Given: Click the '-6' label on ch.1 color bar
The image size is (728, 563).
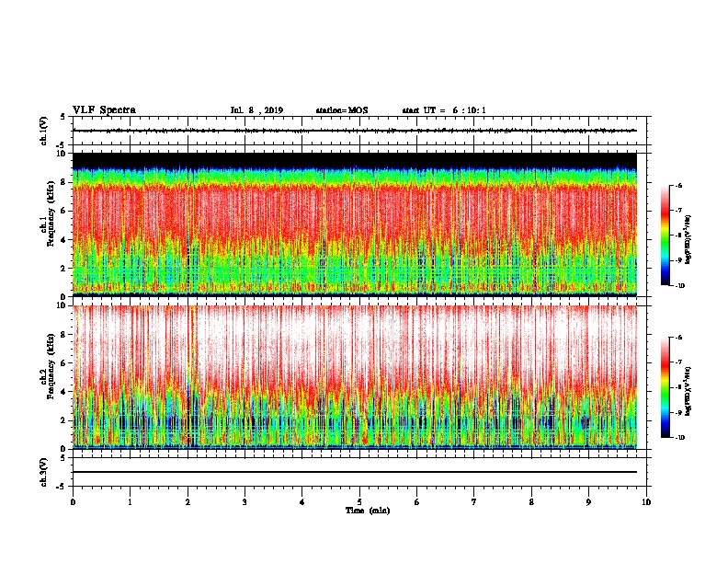Looking at the screenshot, I should click(678, 185).
